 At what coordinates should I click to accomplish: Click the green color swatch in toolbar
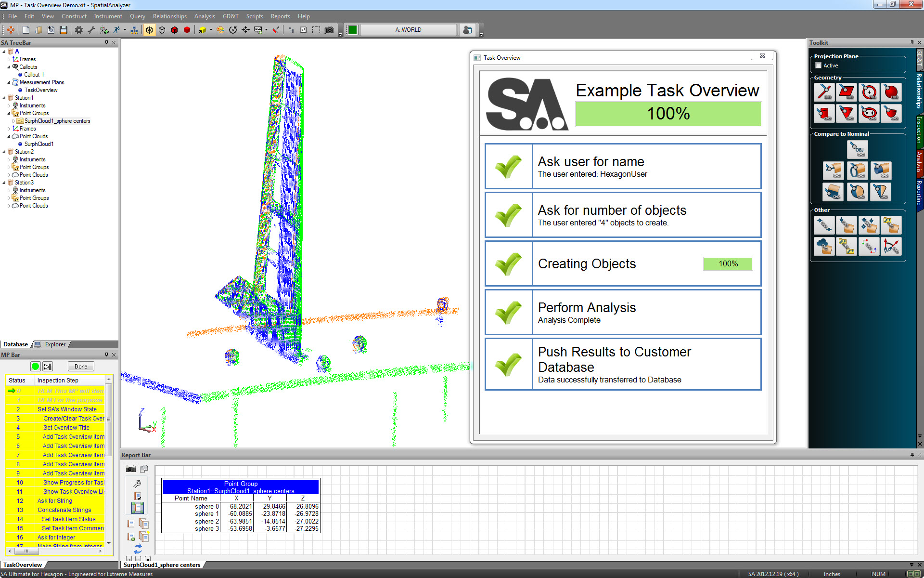click(x=352, y=30)
